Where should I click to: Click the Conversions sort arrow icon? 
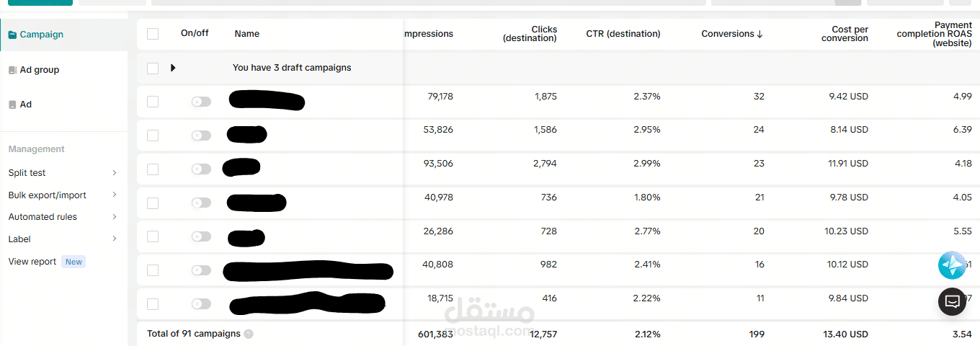pos(760,34)
